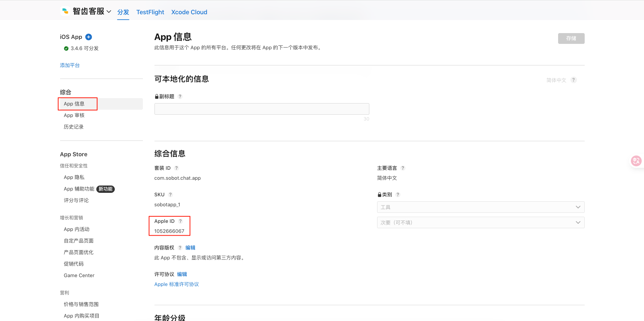
Task: Click the lock icon beside 副标题
Action: pos(156,97)
